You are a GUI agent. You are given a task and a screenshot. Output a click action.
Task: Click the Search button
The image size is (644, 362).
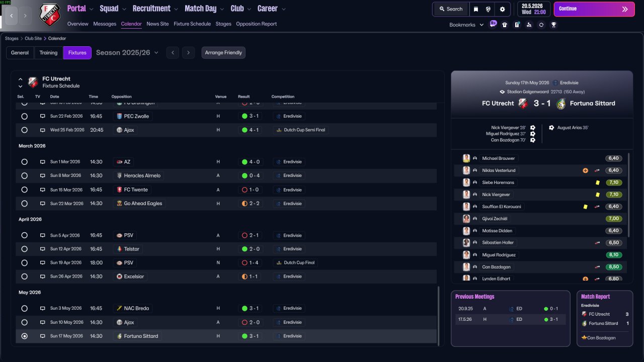point(450,9)
